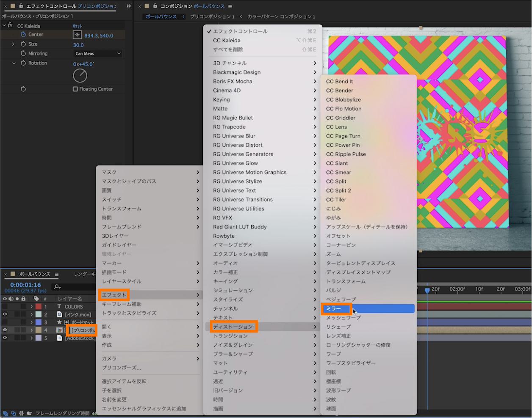Open the Mirroring dropdown showing Can Meas
Screen dimensions: 532x418
pos(98,54)
